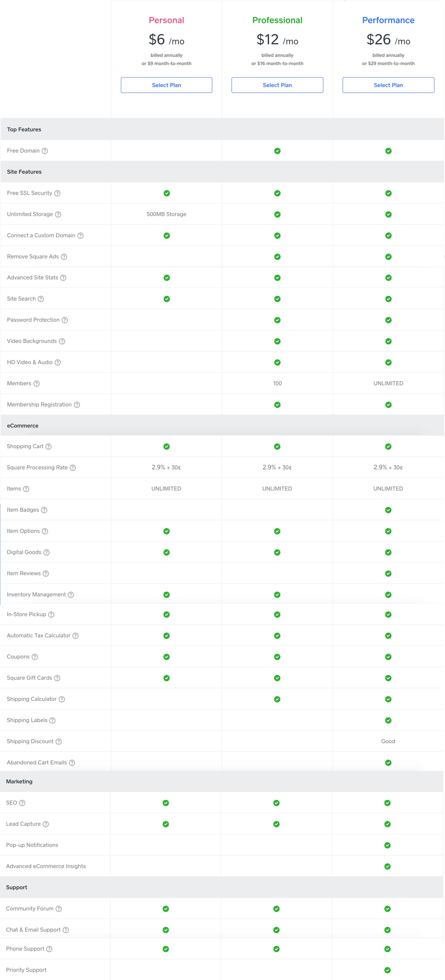The image size is (445, 980).
Task: Click Personal plan's Items UNLIMITED value
Action: pyautogui.click(x=166, y=489)
